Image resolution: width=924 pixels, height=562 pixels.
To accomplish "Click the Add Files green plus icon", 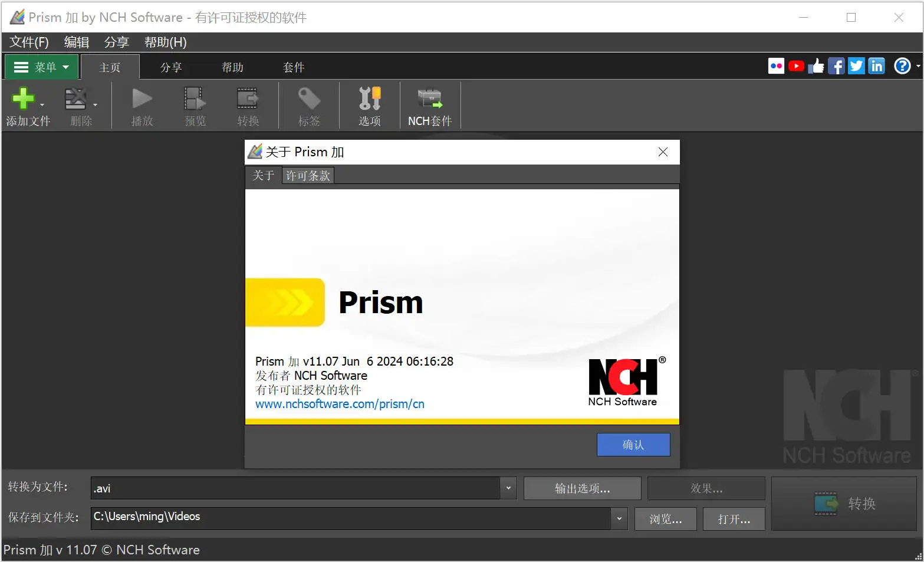I will pos(24,98).
